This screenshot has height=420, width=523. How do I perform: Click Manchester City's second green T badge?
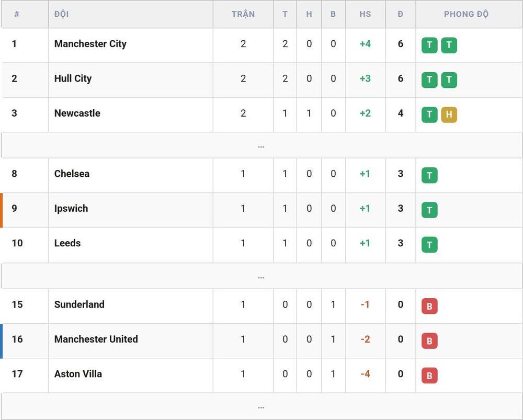449,45
